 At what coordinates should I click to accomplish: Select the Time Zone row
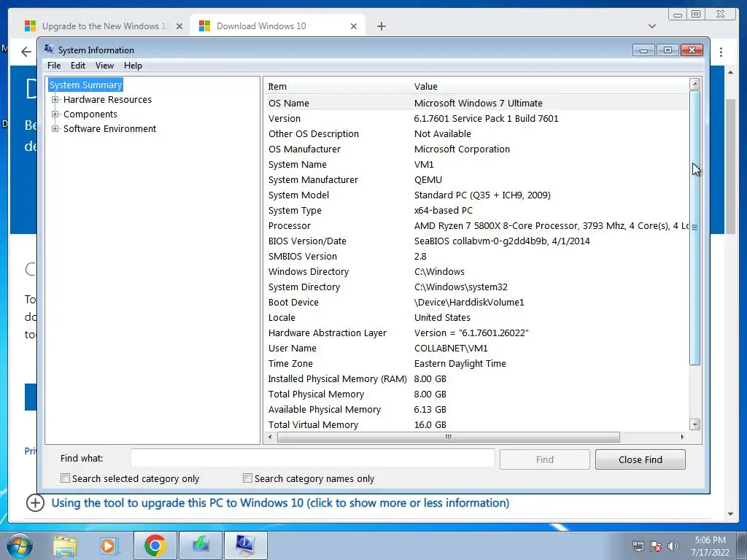point(476,363)
